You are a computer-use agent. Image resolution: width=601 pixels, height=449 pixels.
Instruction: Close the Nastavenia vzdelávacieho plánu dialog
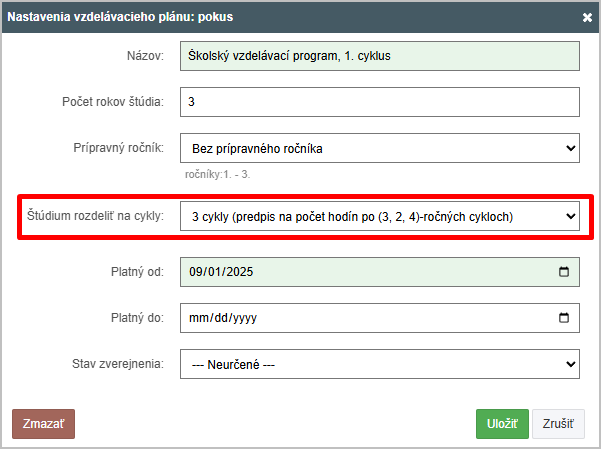[x=587, y=17]
